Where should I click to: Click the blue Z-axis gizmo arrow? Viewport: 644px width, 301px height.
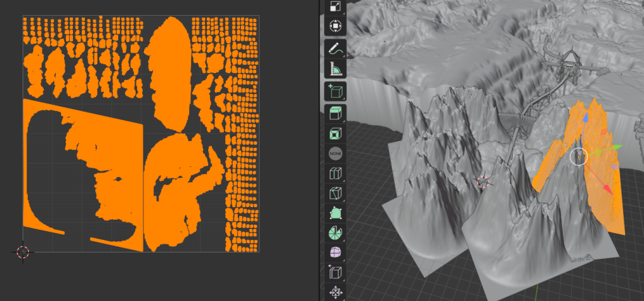[586, 119]
